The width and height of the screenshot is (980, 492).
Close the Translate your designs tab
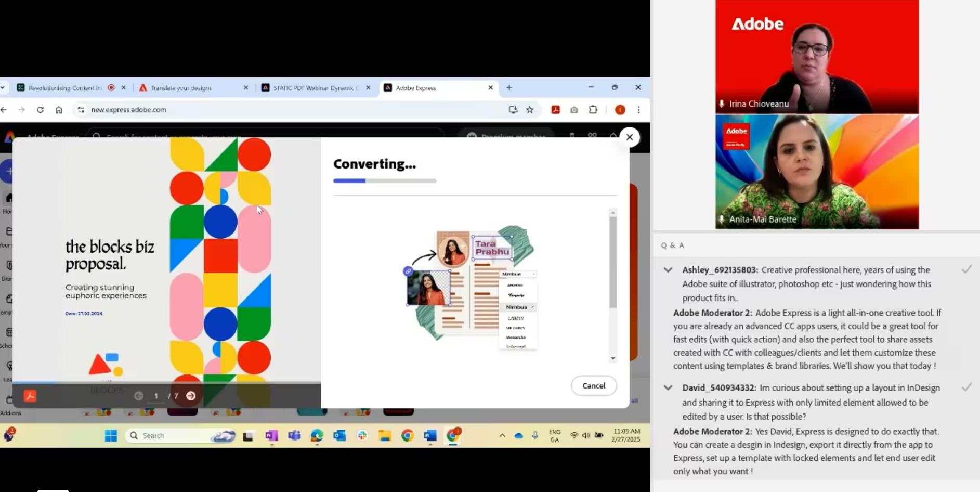coord(246,88)
